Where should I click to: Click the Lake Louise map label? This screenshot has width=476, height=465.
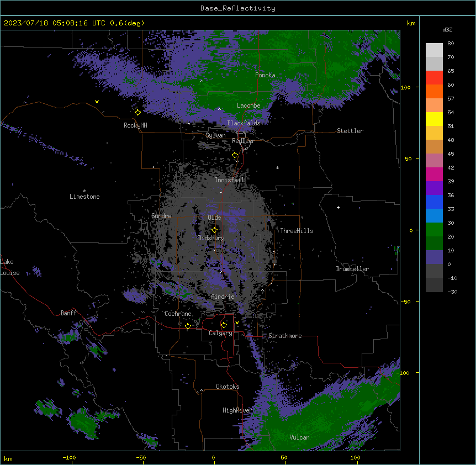pos(10,267)
